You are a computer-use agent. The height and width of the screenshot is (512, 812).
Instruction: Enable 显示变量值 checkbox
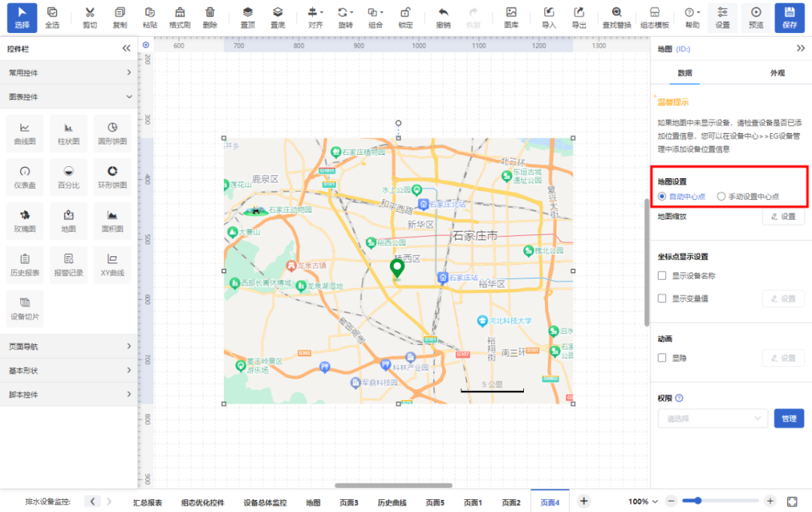coord(662,298)
